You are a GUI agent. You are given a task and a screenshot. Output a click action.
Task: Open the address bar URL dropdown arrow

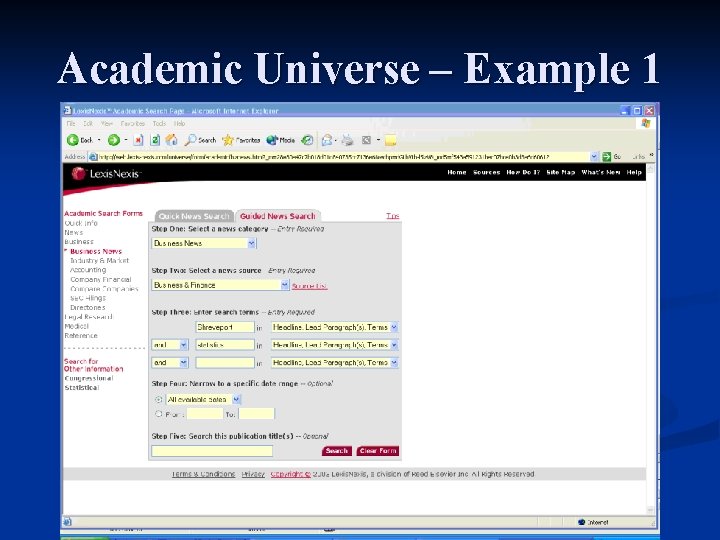594,157
